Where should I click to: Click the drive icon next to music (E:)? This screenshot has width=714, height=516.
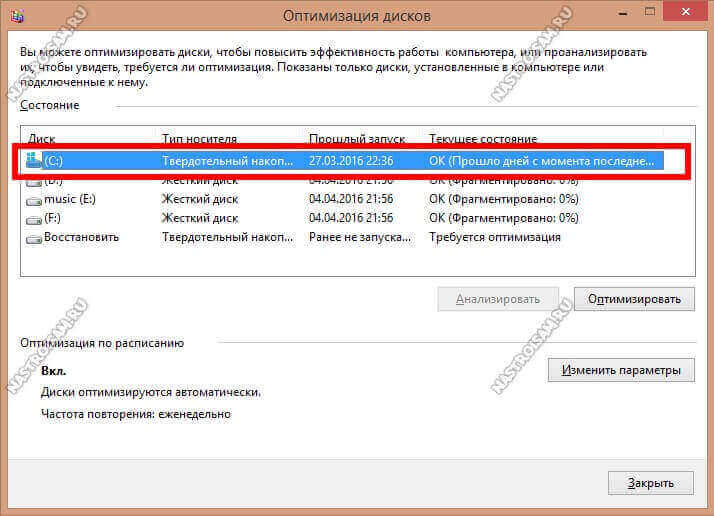click(34, 200)
